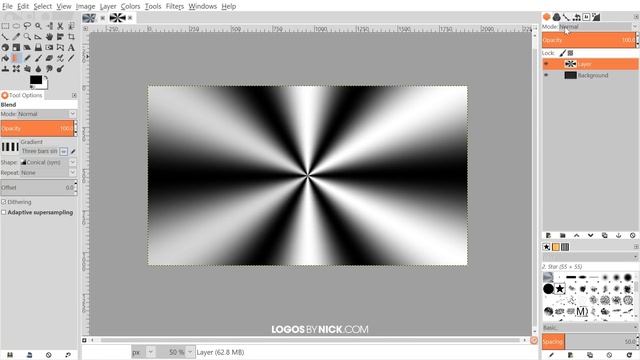The width and height of the screenshot is (640, 360).
Task: Select the Ellipse Select tool
Action: (16, 26)
